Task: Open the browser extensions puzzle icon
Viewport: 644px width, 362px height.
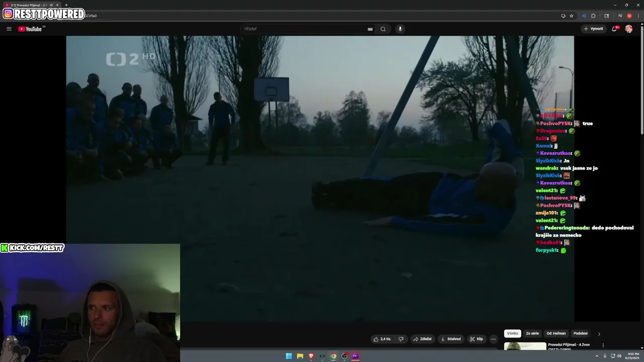Action: [x=593, y=16]
